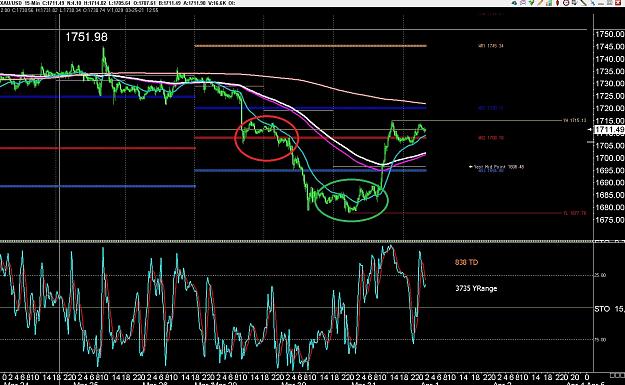Click the 1675.00 price axis label
Screen dimensions: 625x385
click(609, 220)
